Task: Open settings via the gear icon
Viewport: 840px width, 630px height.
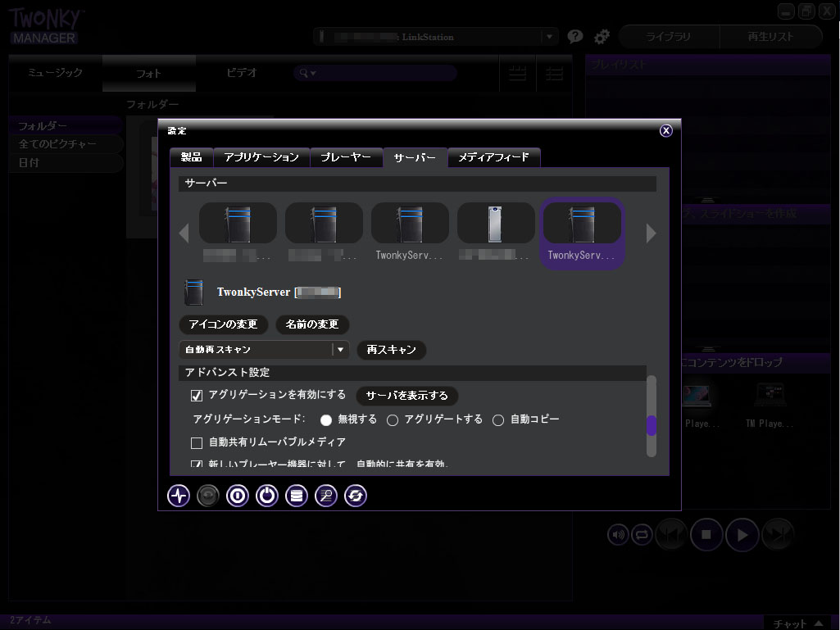Action: click(x=602, y=37)
